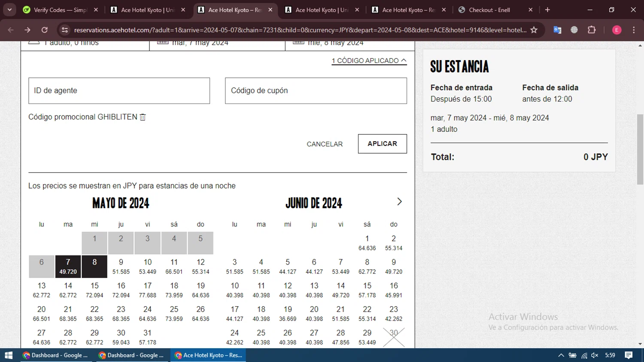Go forward using the browser forward arrow
644x362 pixels.
point(27,30)
